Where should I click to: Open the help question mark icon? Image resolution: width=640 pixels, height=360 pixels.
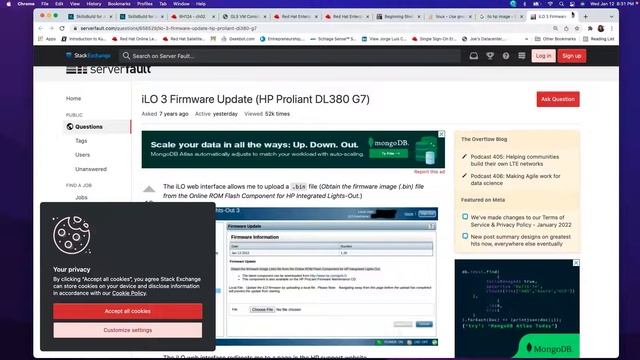pyautogui.click(x=506, y=56)
